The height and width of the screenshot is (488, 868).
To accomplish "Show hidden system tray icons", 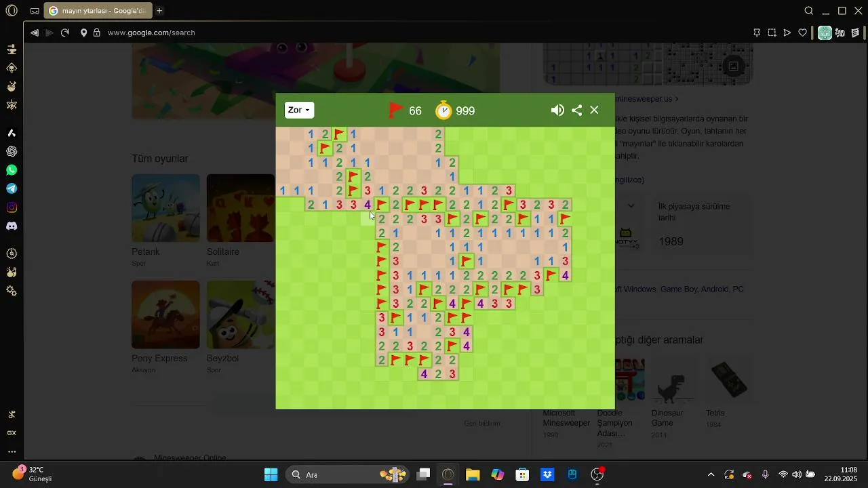I will (x=711, y=474).
